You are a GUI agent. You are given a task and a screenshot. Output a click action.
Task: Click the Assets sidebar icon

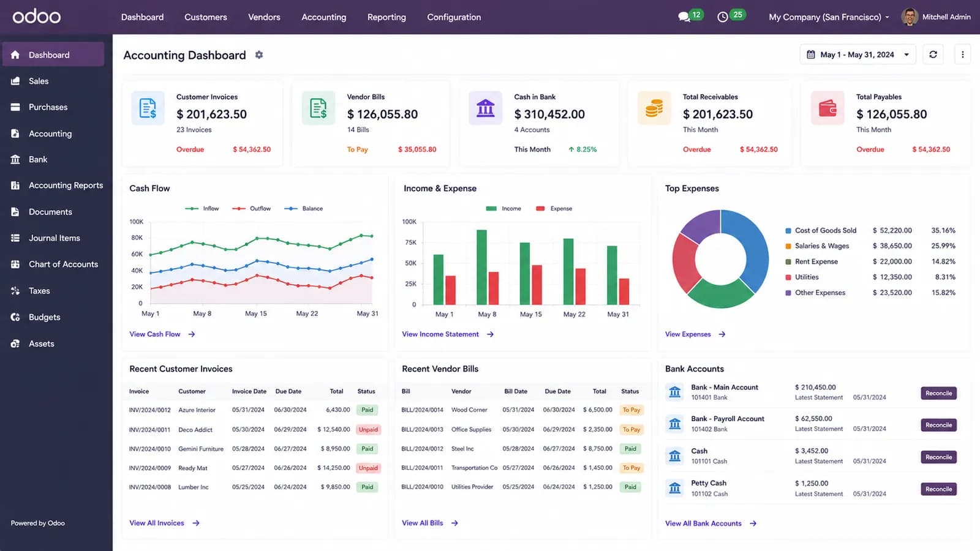pyautogui.click(x=15, y=343)
